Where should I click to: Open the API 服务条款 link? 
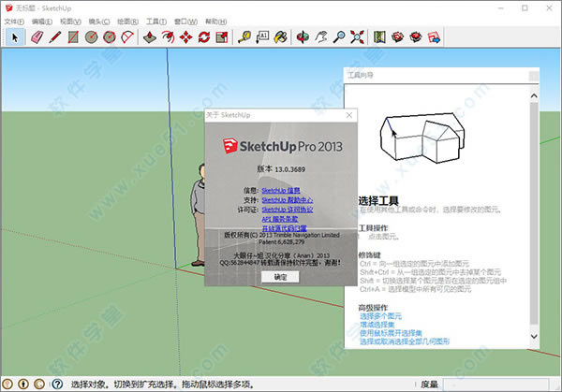(279, 219)
